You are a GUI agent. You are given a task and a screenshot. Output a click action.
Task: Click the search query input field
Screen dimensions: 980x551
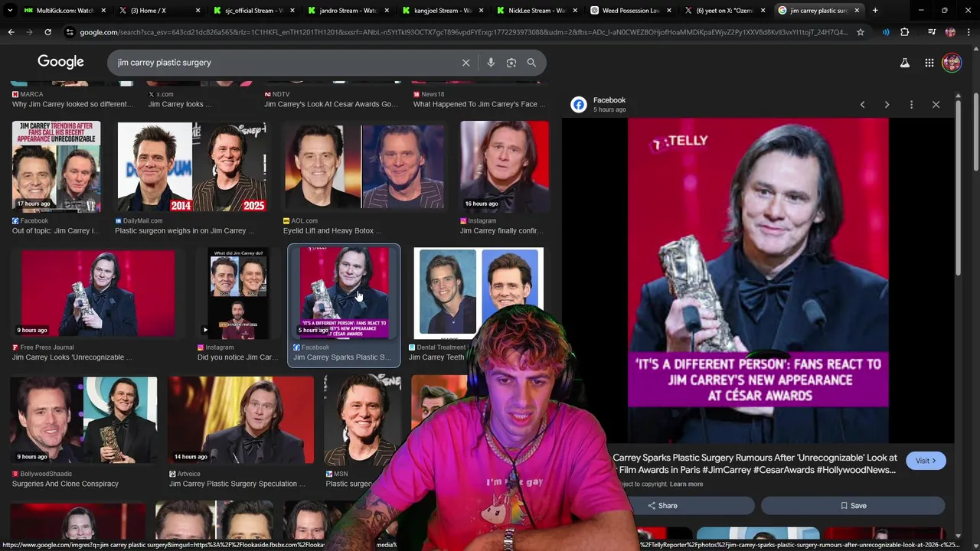tap(283, 63)
